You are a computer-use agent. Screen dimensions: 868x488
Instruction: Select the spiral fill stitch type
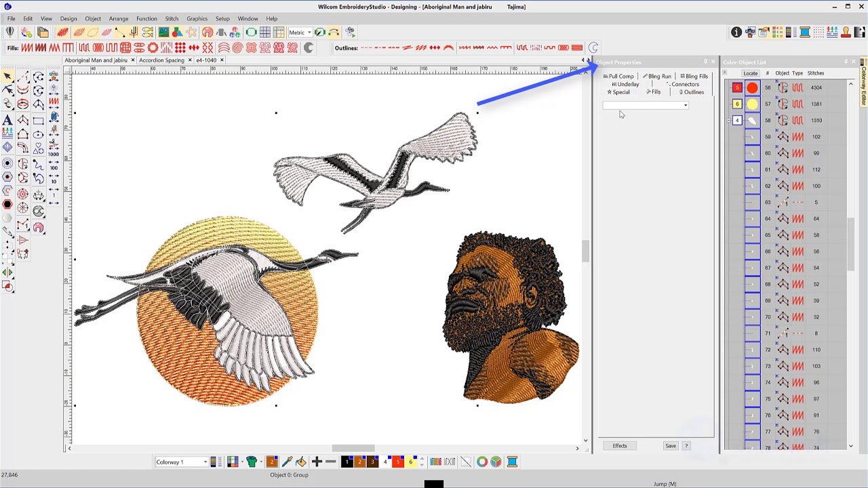[x=237, y=47]
